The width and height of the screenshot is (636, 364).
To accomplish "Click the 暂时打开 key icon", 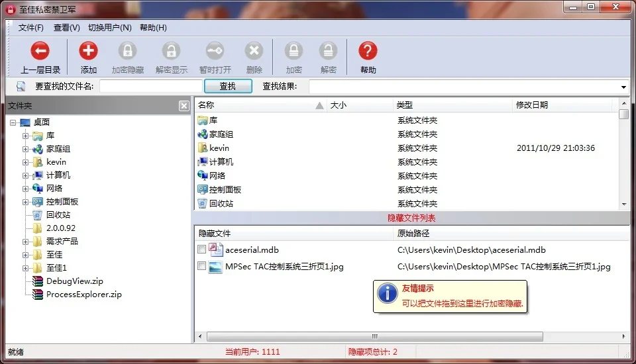I will (x=215, y=51).
